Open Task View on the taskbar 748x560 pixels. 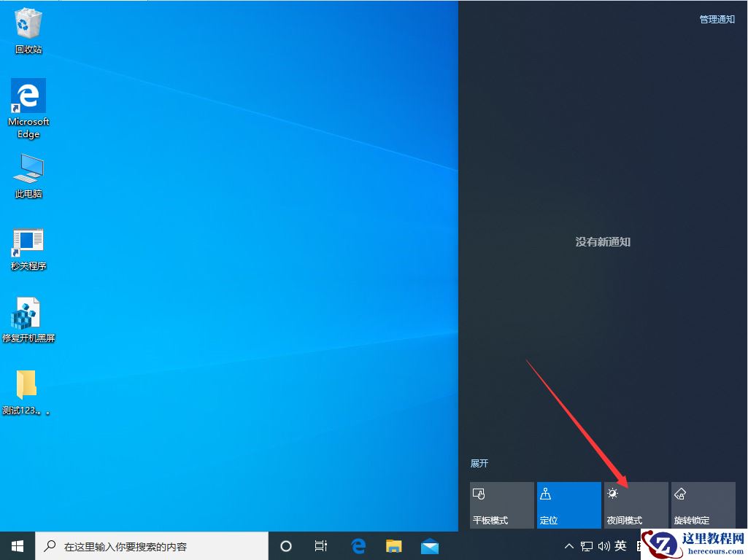[321, 545]
